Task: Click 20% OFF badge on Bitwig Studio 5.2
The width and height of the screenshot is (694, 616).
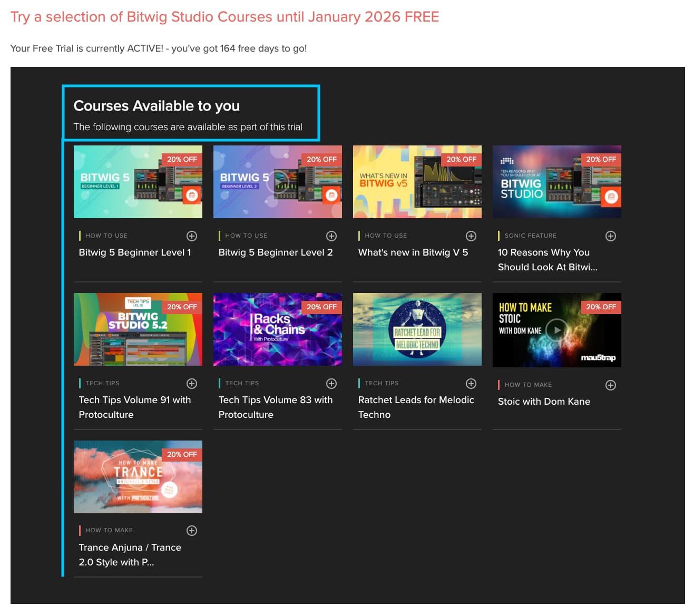Action: [x=182, y=307]
